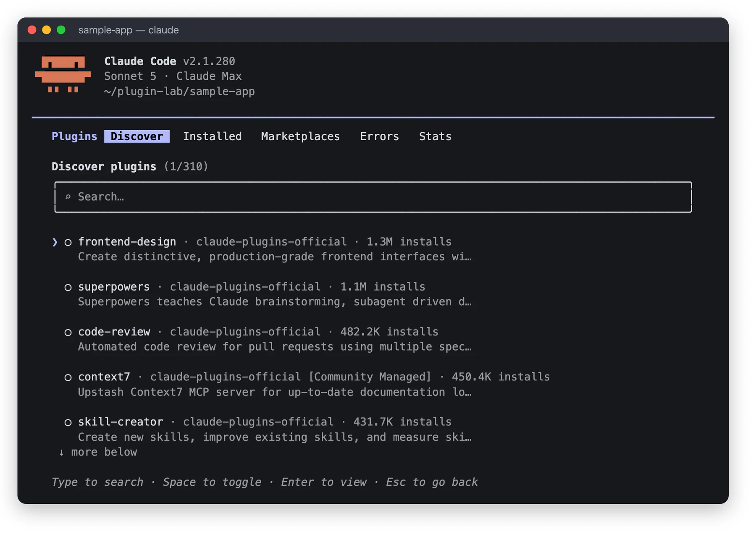Image resolution: width=756 pixels, height=537 pixels.
Task: Toggle the code-review plugin circle
Action: 68,332
